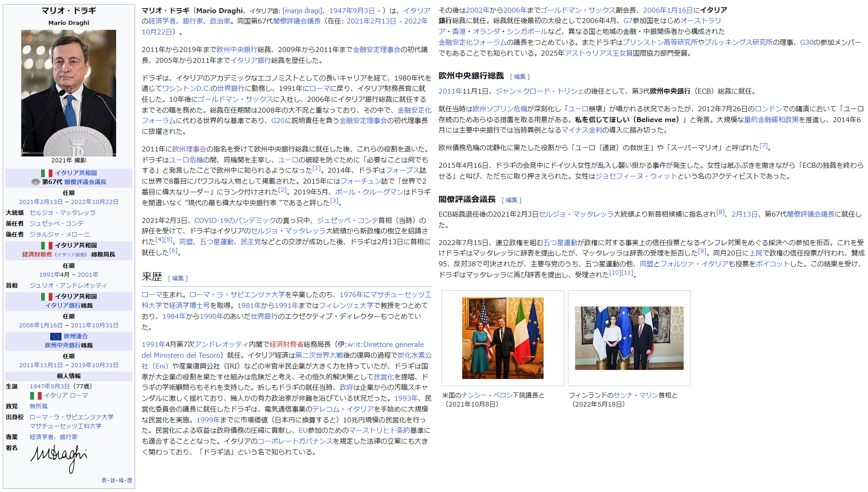Open ブルッキングス研究所 link
The width and height of the screenshot is (868, 492).
(x=738, y=43)
